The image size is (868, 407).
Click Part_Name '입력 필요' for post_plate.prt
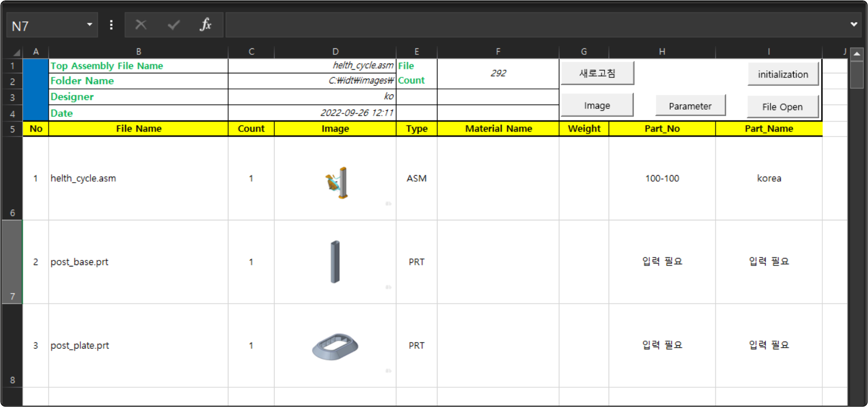[x=769, y=345]
